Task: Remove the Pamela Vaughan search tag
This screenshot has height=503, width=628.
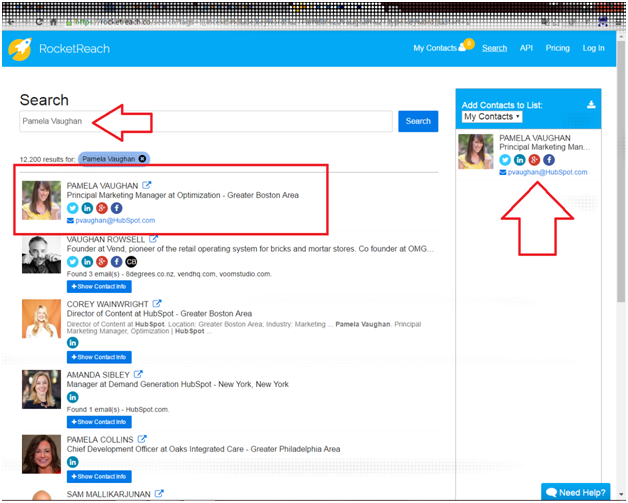Action: pos(142,159)
